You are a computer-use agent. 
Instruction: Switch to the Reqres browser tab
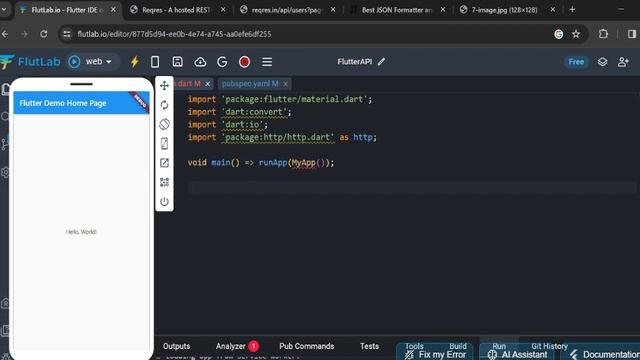click(176, 10)
